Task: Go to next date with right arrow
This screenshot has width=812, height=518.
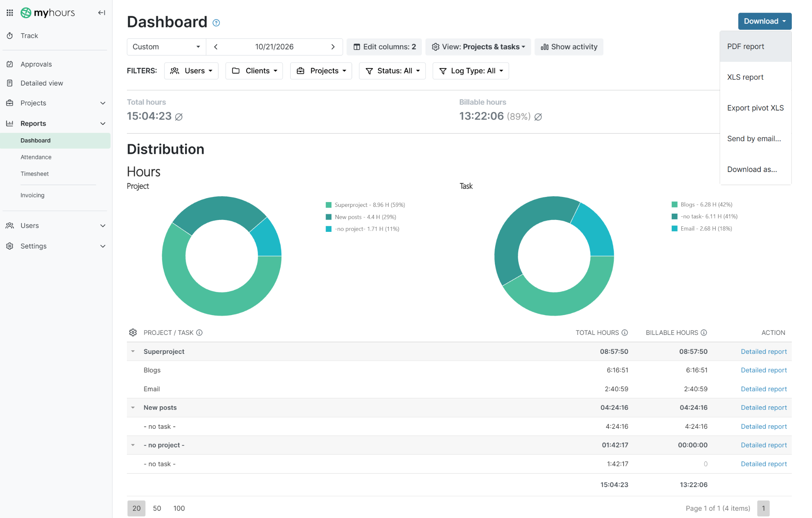Action: [333, 47]
